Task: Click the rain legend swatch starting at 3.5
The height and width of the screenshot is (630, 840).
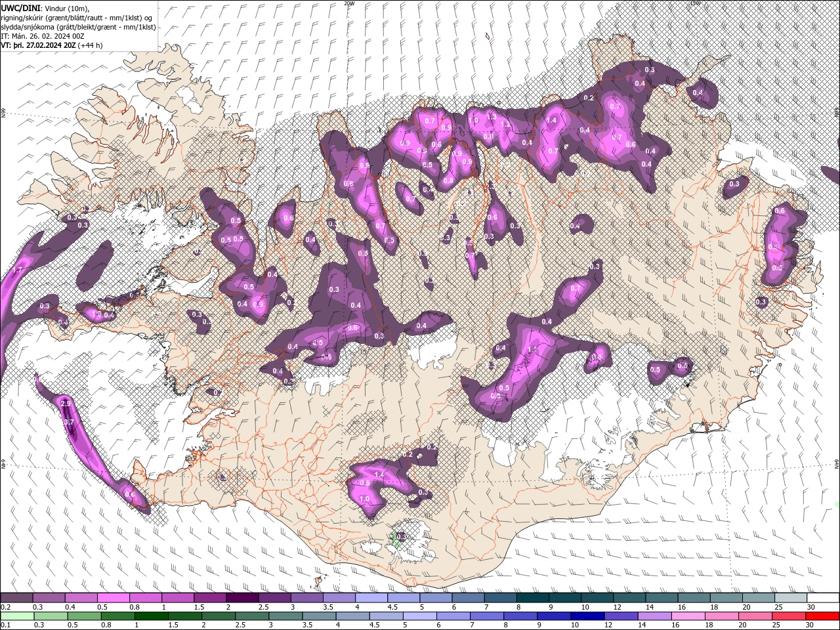Action: [321, 616]
